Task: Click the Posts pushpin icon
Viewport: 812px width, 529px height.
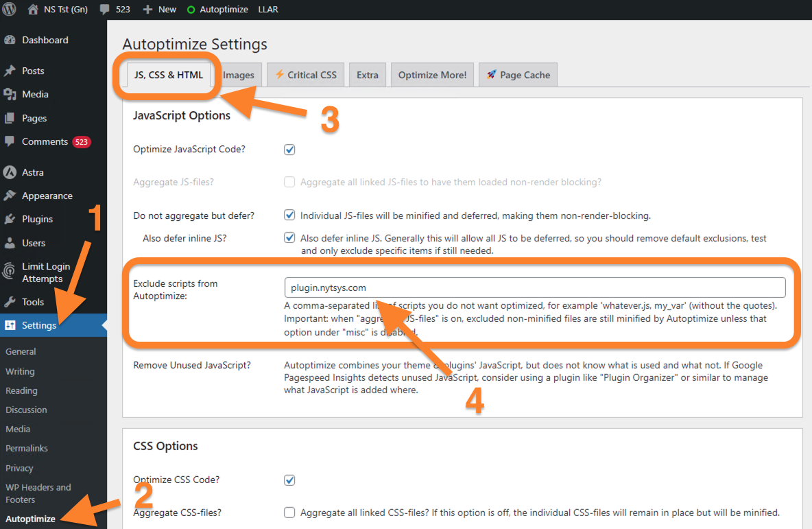Action: (x=10, y=71)
